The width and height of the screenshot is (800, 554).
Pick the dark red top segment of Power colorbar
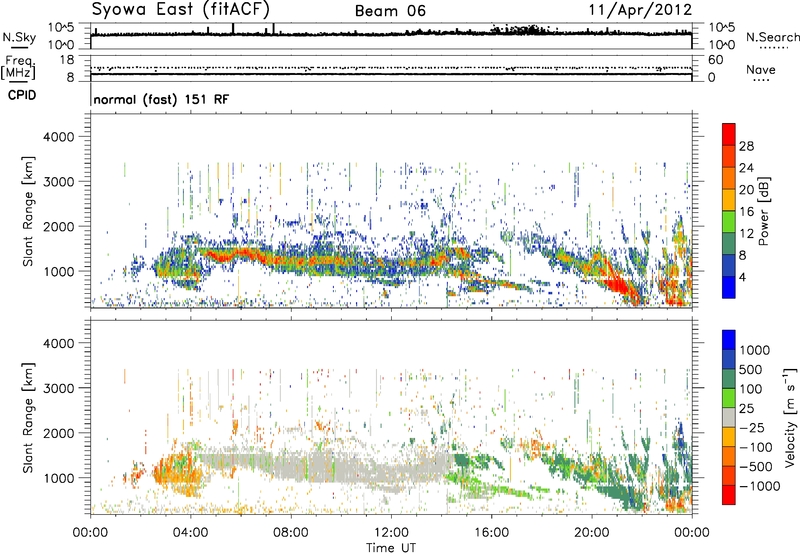(x=729, y=134)
